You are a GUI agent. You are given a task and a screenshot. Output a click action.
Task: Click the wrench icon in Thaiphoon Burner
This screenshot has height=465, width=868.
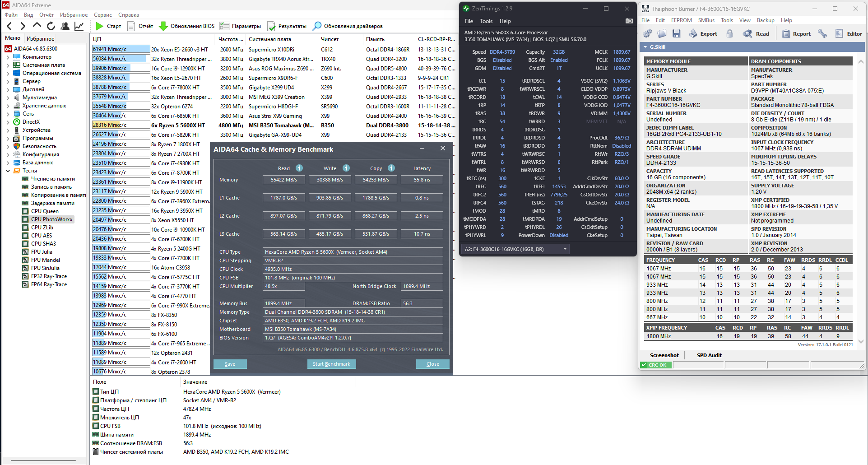(x=822, y=34)
